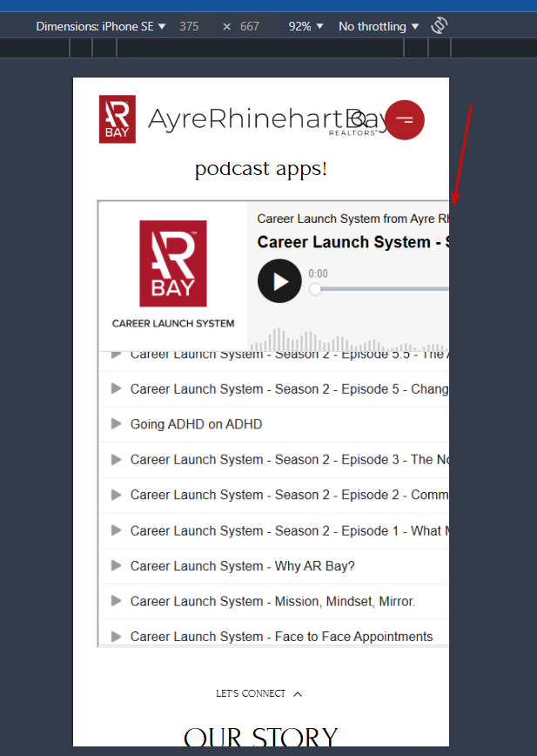The height and width of the screenshot is (756, 537).
Task: Select the Going ADHD on ADHD title
Action: pyautogui.click(x=196, y=424)
